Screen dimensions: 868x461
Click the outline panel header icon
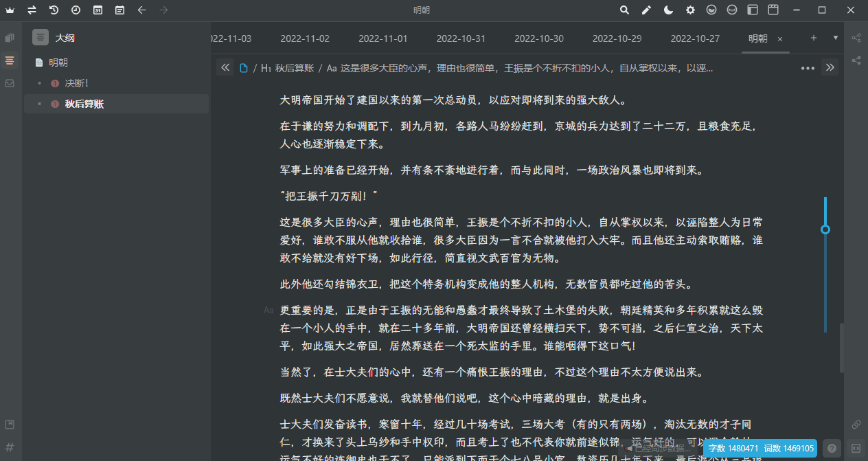tap(41, 38)
